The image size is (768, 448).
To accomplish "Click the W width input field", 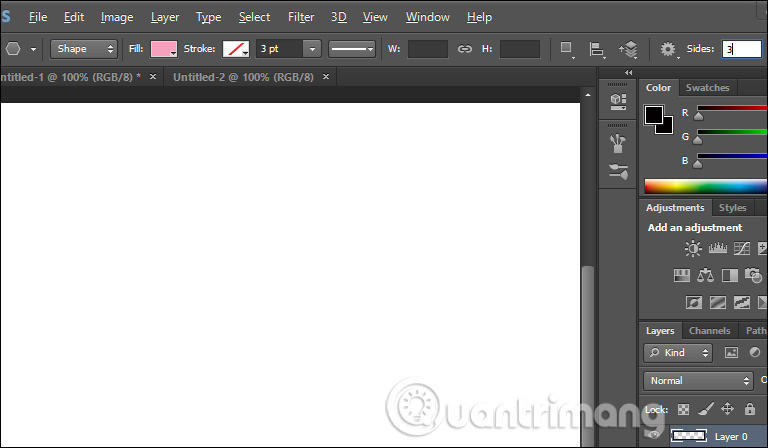I will click(428, 49).
